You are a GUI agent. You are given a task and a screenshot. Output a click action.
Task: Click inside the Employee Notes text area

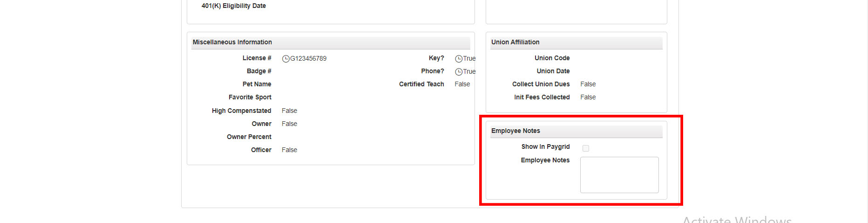[619, 175]
